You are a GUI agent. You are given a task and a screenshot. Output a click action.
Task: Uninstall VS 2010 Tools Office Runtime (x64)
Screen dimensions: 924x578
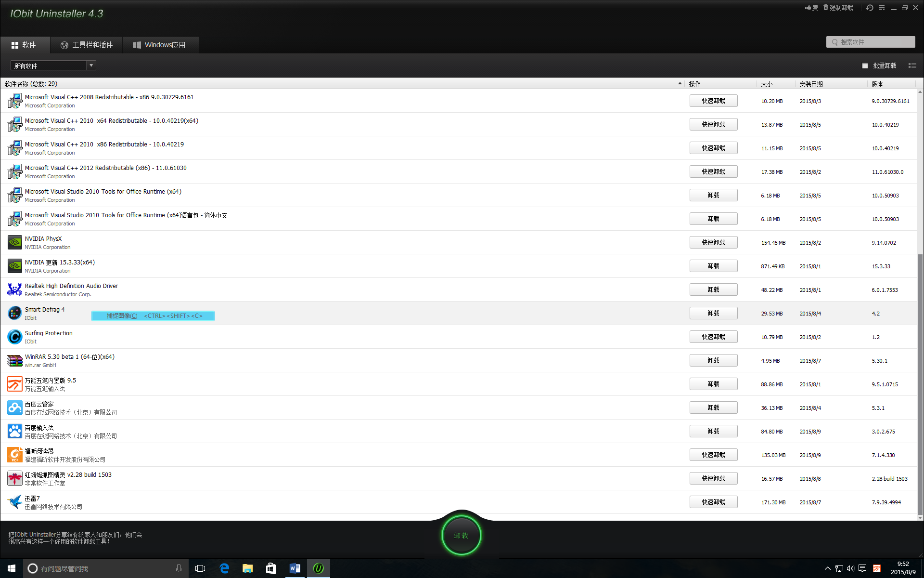(713, 195)
